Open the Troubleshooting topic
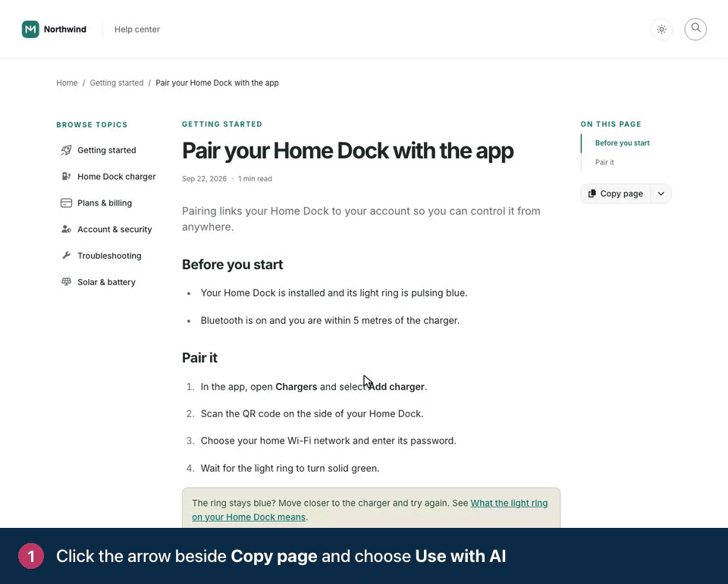The image size is (728, 584). (x=109, y=256)
